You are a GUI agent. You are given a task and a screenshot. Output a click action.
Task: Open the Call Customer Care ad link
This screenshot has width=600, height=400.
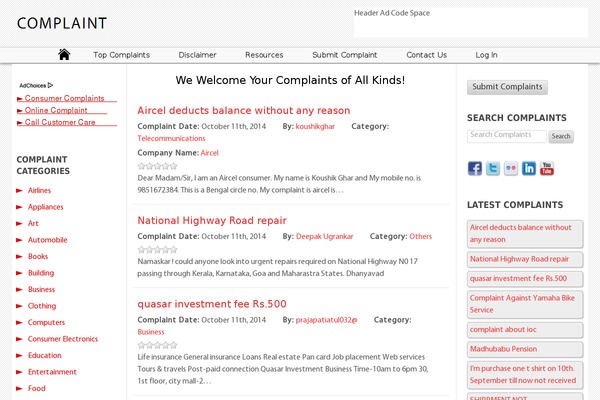[60, 122]
